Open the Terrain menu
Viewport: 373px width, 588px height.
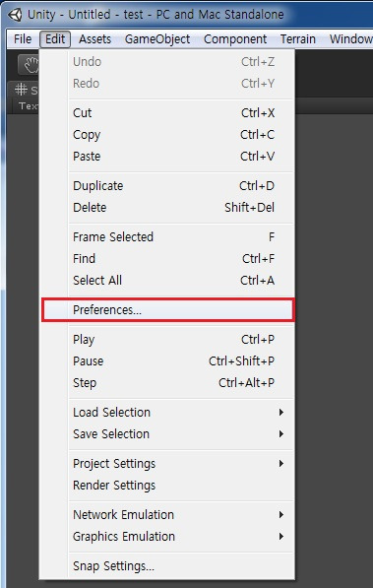(x=298, y=39)
